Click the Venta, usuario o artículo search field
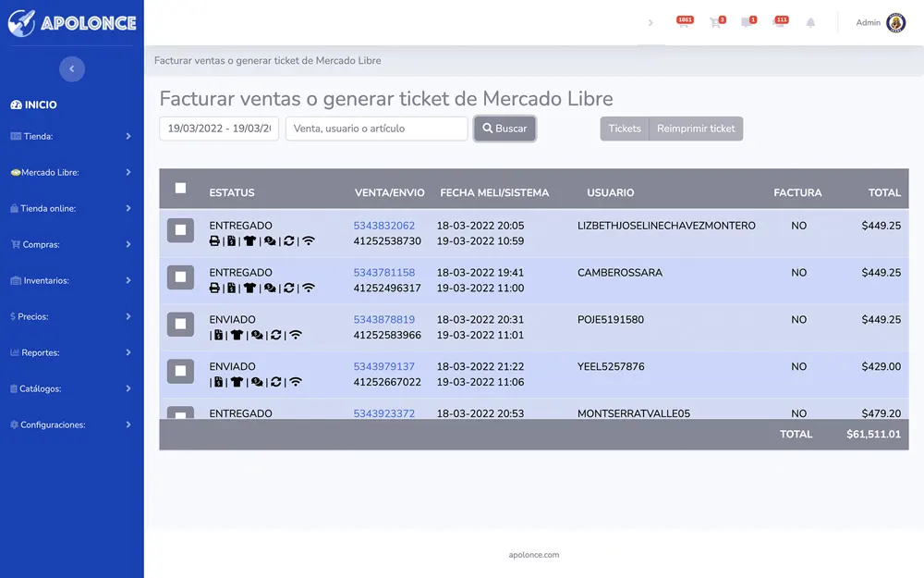This screenshot has width=924, height=578. coord(377,129)
